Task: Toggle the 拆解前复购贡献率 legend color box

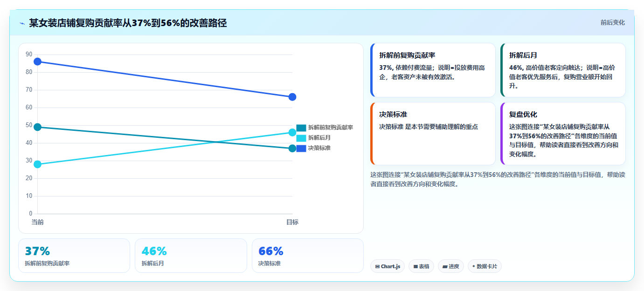Action: click(301, 128)
